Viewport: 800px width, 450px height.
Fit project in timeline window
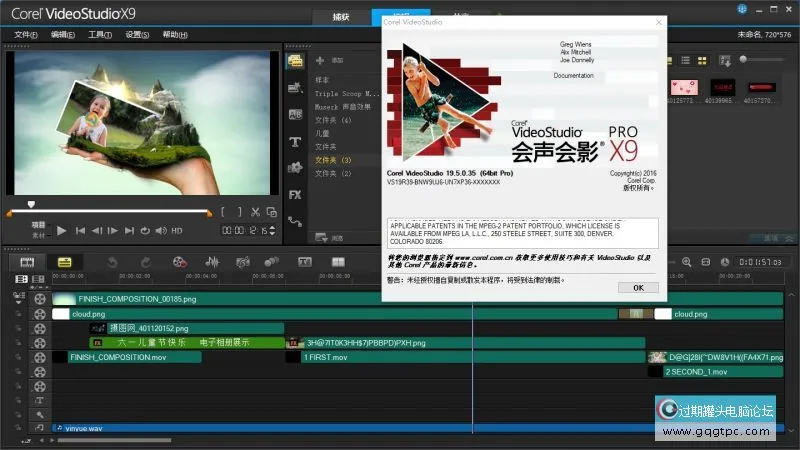click(x=706, y=262)
